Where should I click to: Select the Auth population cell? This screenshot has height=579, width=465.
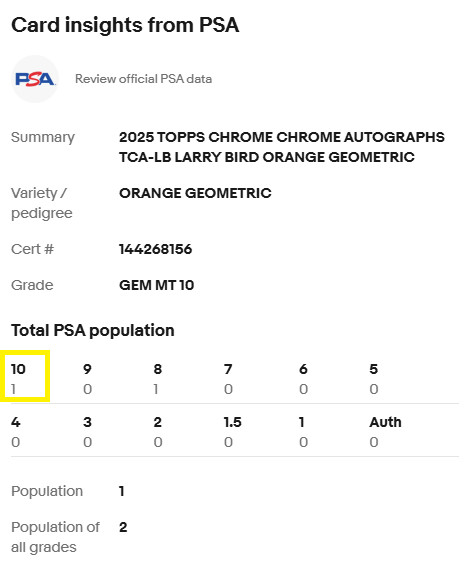[x=385, y=432]
